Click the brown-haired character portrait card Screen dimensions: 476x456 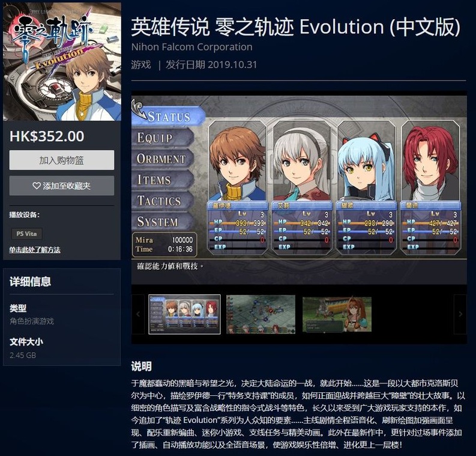237,187
